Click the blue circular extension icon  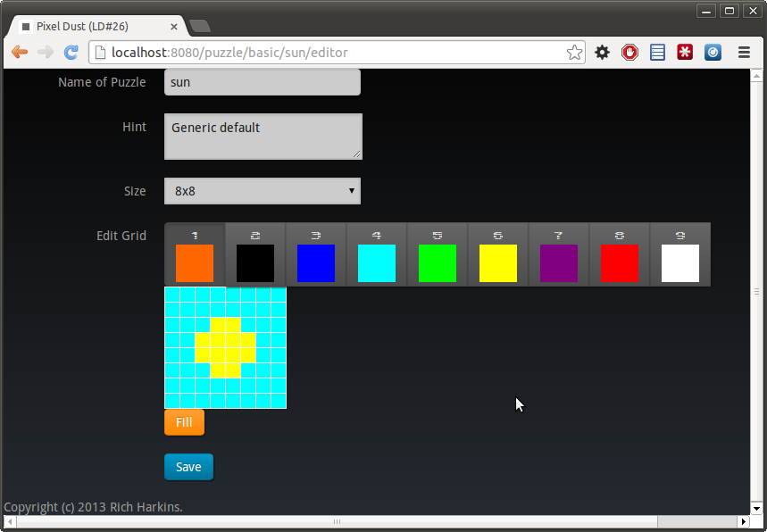(713, 53)
